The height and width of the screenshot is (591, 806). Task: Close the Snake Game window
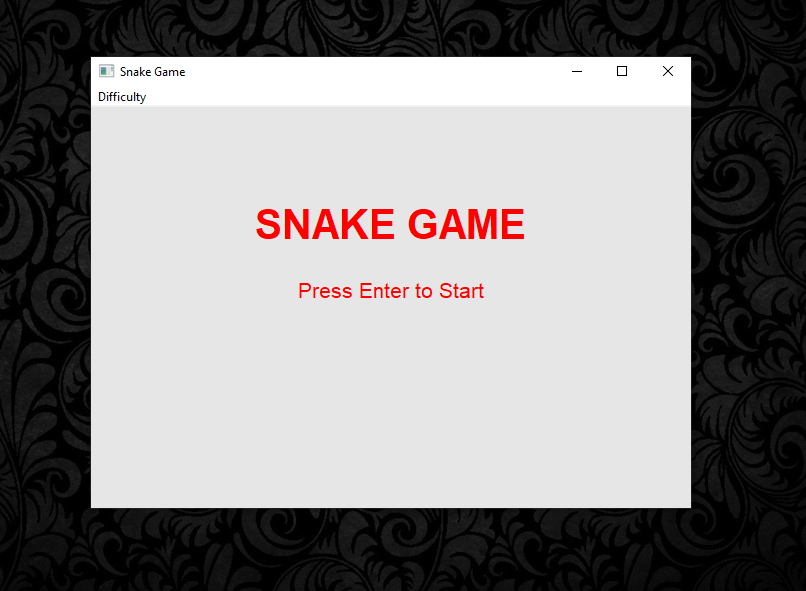[x=668, y=71]
